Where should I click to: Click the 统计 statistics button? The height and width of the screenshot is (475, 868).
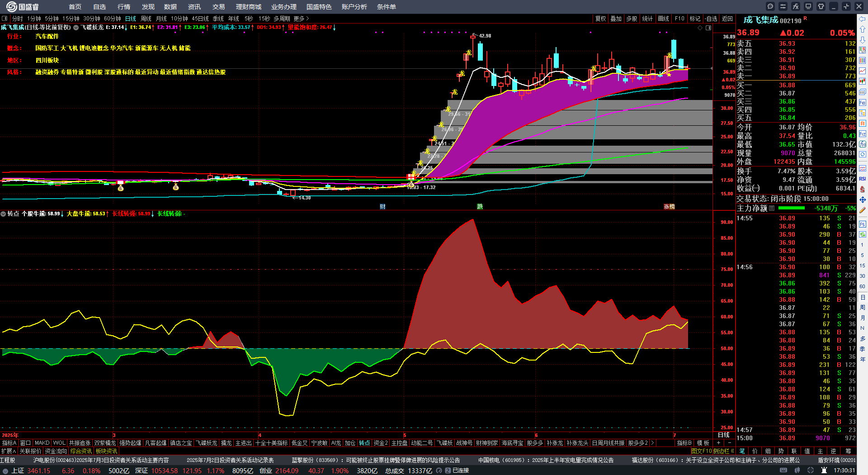click(x=647, y=19)
